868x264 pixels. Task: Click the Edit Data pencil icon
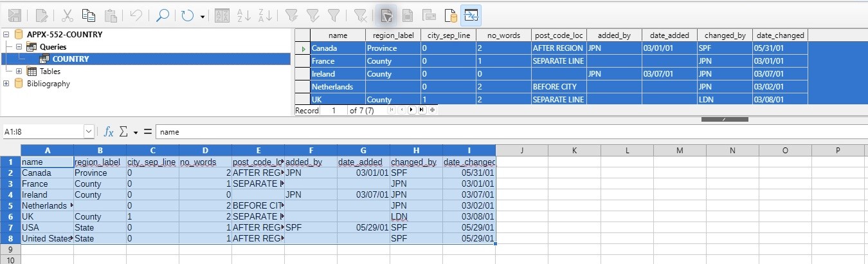tap(41, 14)
